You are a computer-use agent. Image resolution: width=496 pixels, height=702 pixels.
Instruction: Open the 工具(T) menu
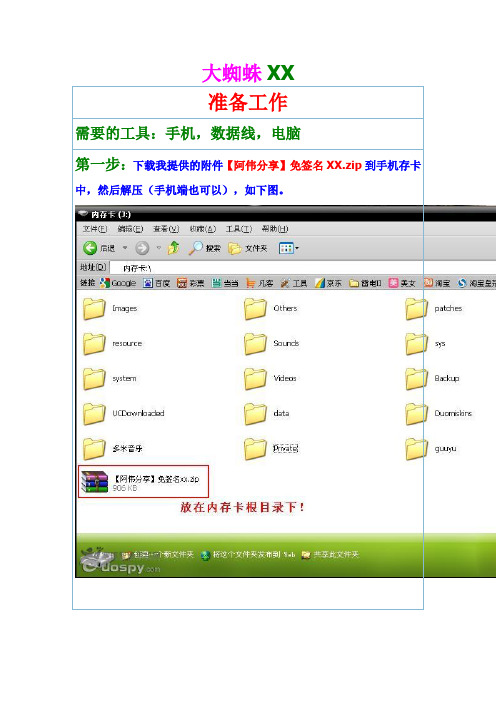coord(239,229)
